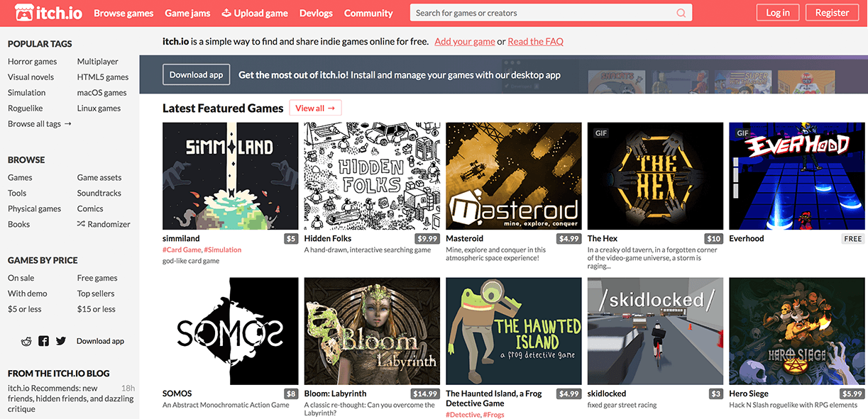Show Free games
Viewport: 868px width, 419px height.
click(97, 278)
